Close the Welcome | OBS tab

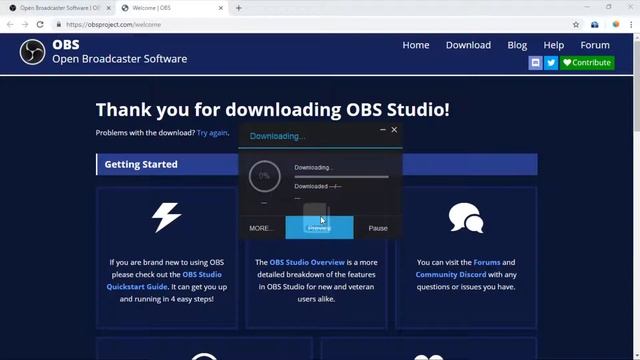221,8
